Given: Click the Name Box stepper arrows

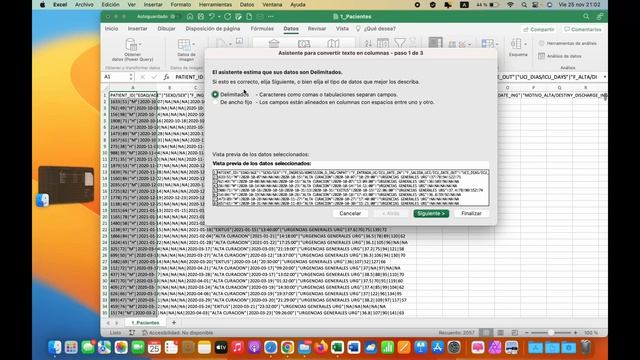Looking at the screenshot, I should (x=131, y=77).
